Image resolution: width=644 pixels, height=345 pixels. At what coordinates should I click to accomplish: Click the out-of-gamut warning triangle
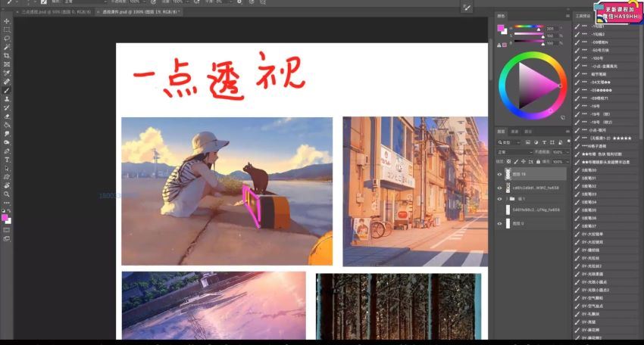coord(499,45)
